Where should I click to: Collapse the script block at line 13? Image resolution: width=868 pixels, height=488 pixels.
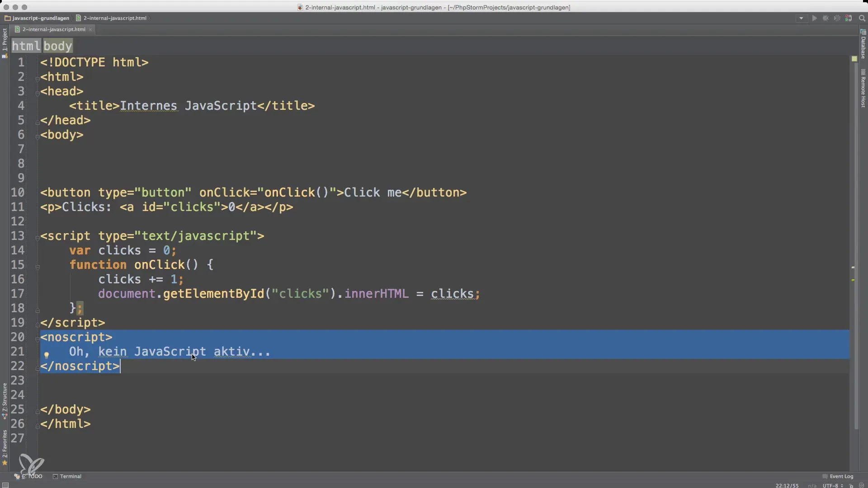(x=38, y=238)
